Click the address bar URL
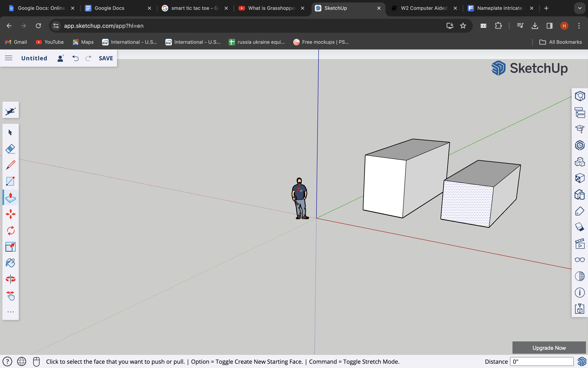Image resolution: width=588 pixels, height=368 pixels. 104,26
